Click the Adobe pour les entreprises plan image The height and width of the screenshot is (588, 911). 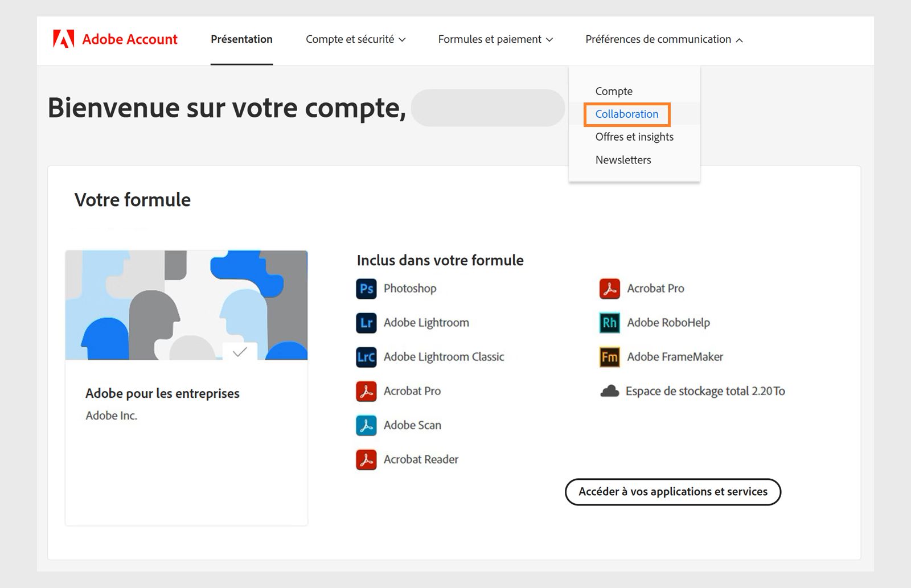(x=186, y=305)
